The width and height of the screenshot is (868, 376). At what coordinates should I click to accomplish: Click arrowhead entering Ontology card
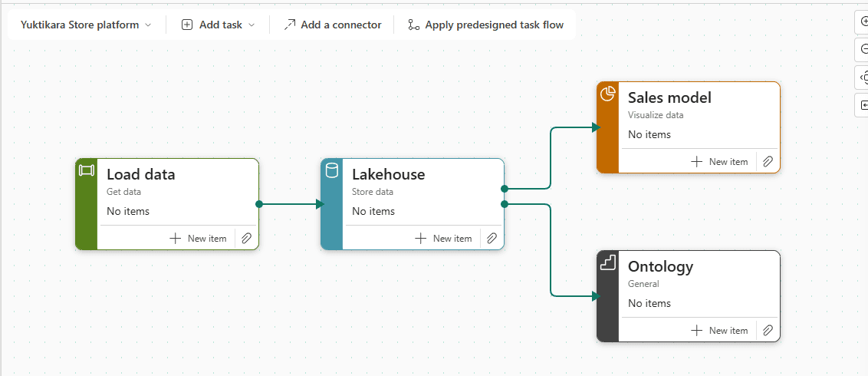596,297
